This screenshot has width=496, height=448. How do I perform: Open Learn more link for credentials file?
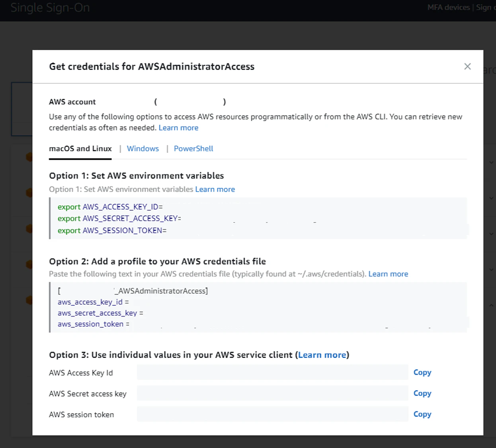click(x=388, y=274)
